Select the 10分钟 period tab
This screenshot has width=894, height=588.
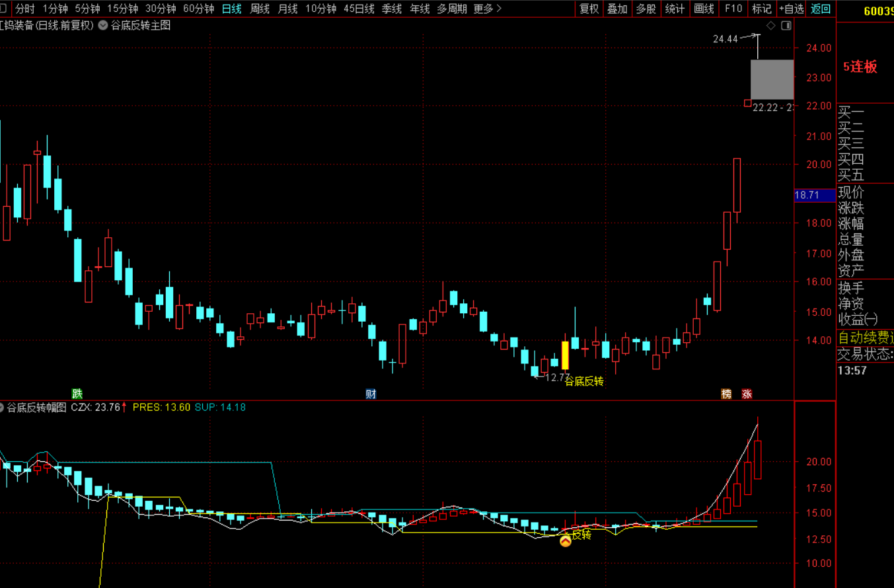click(x=320, y=9)
